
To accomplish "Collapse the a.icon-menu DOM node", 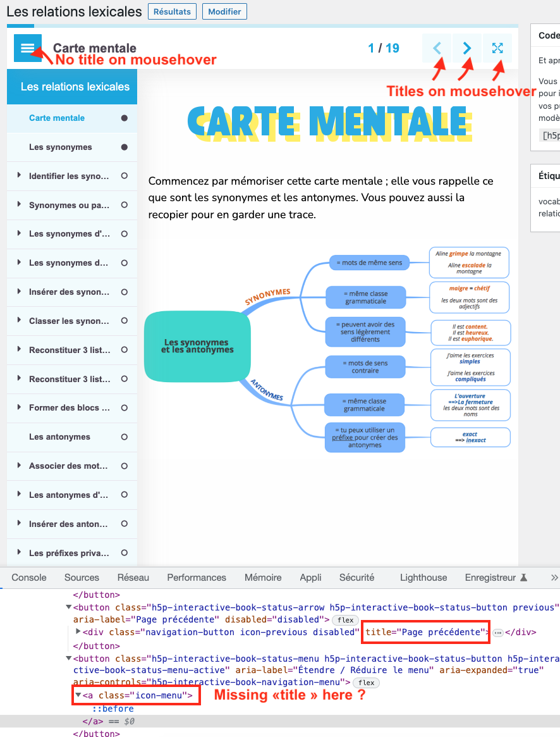I will (78, 695).
